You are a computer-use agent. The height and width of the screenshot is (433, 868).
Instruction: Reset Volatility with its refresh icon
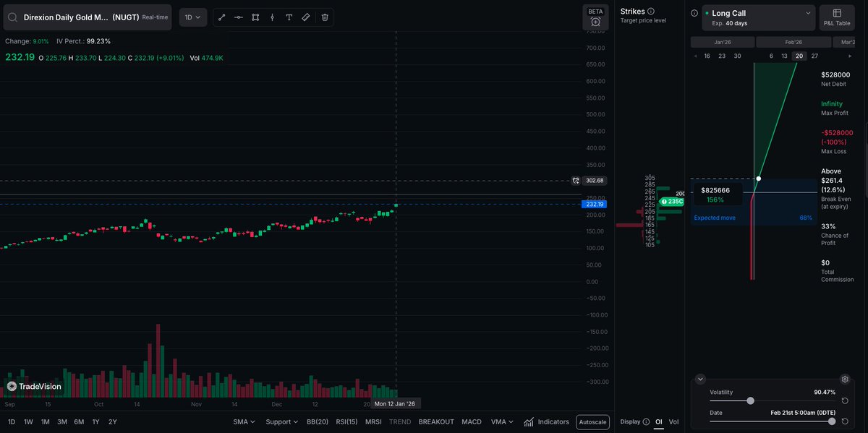click(x=845, y=400)
